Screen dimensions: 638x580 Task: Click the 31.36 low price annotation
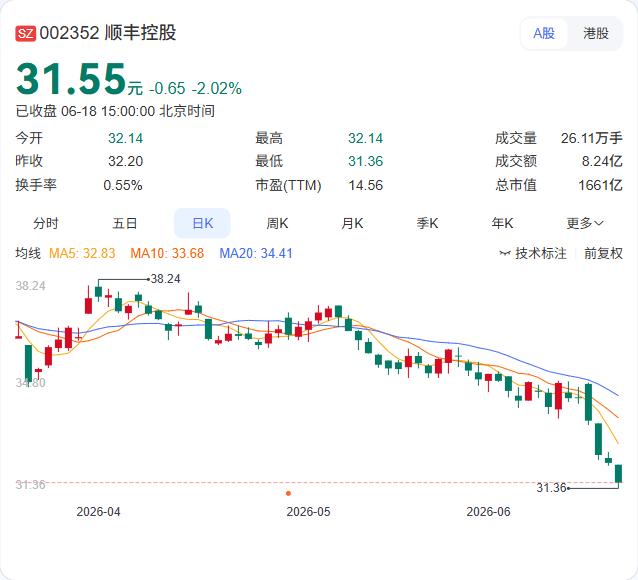click(551, 488)
